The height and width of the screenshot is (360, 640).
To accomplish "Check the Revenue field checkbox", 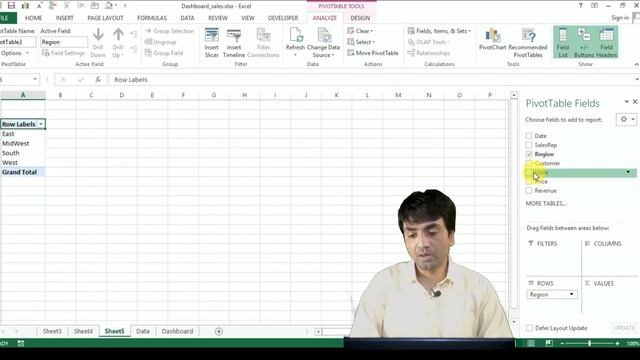I will [x=529, y=191].
